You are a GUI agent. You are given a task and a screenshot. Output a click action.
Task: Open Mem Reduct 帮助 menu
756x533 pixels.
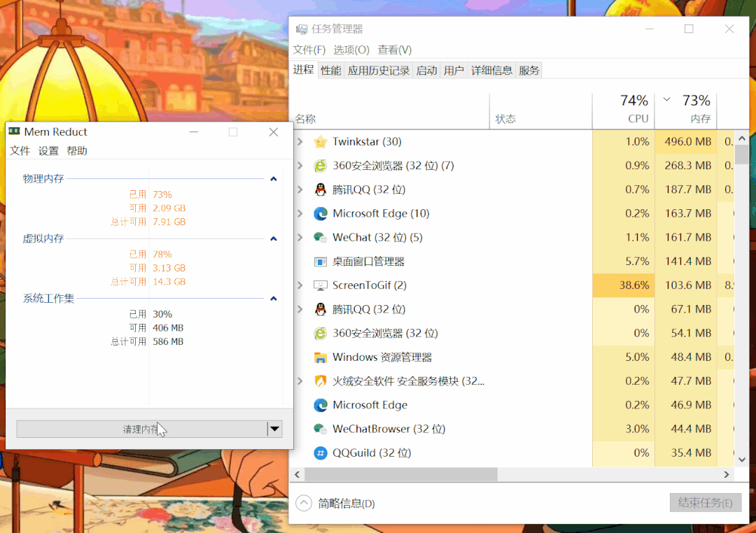click(x=77, y=151)
